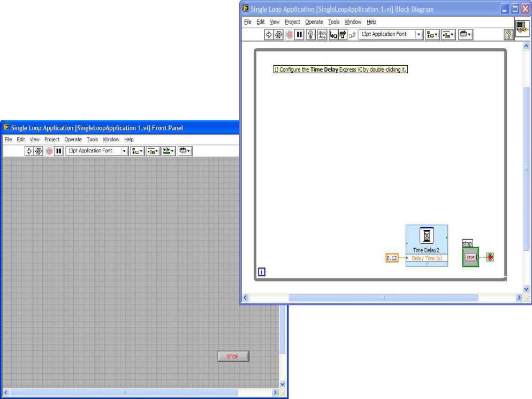Screen dimensions: 532x399
Task: Select stop button terminal on diagram
Action: 470,257
